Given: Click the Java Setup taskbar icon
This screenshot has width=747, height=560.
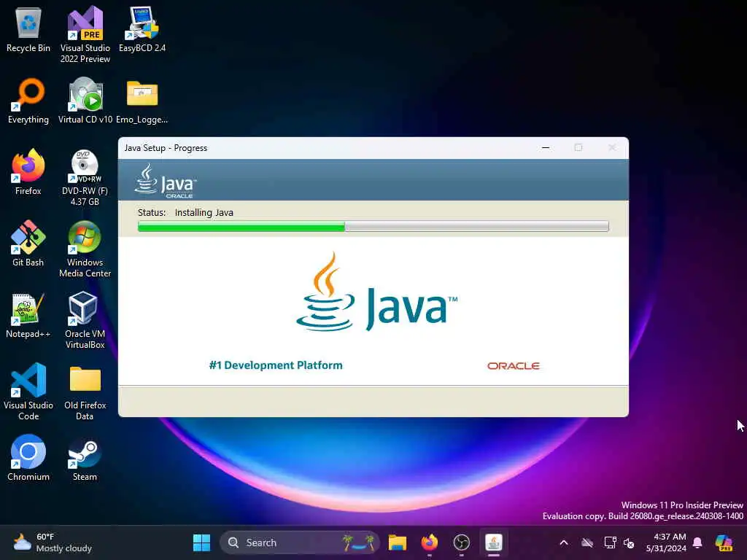Looking at the screenshot, I should pos(494,542).
